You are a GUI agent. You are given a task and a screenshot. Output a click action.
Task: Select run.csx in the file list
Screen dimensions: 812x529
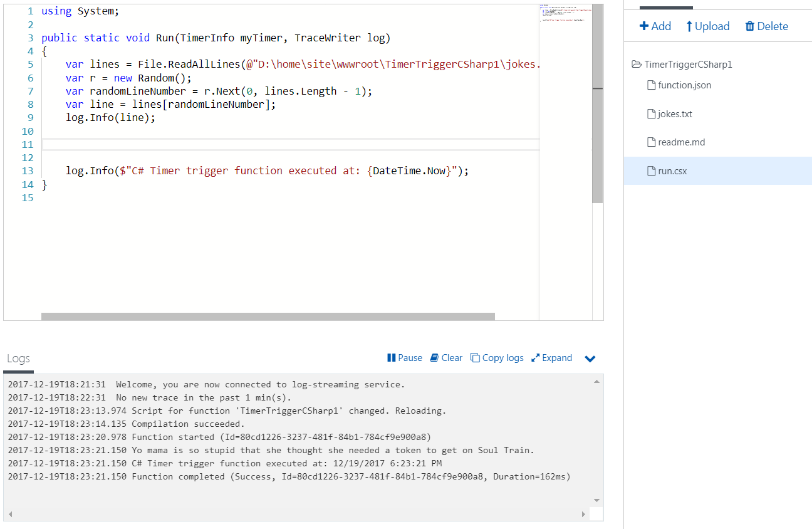pyautogui.click(x=674, y=170)
